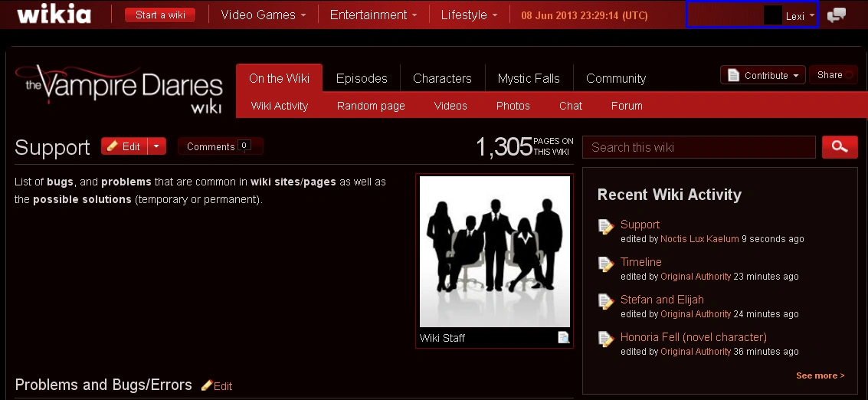Open the Support link in recent activity

pos(640,225)
